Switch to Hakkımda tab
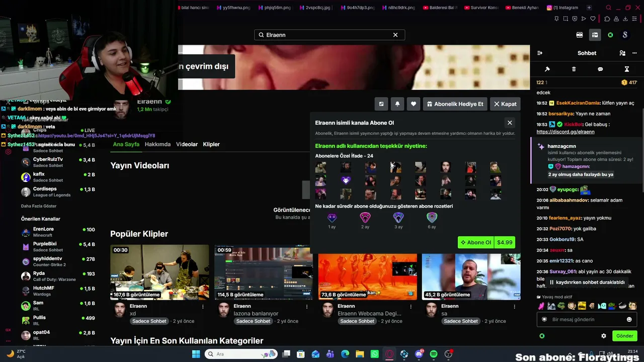644x362 pixels. (157, 144)
